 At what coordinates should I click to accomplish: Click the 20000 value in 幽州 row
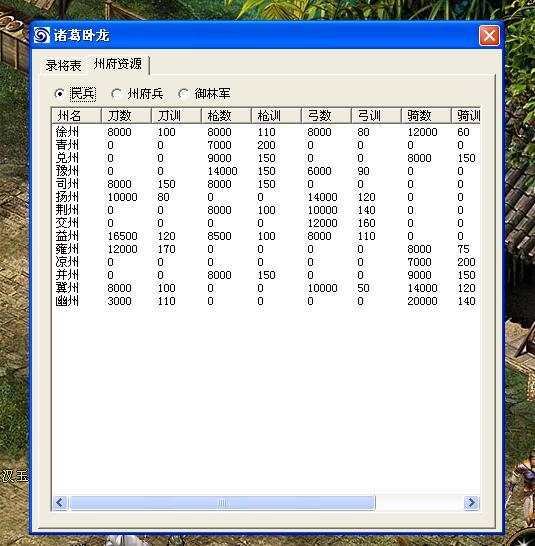[x=422, y=301]
